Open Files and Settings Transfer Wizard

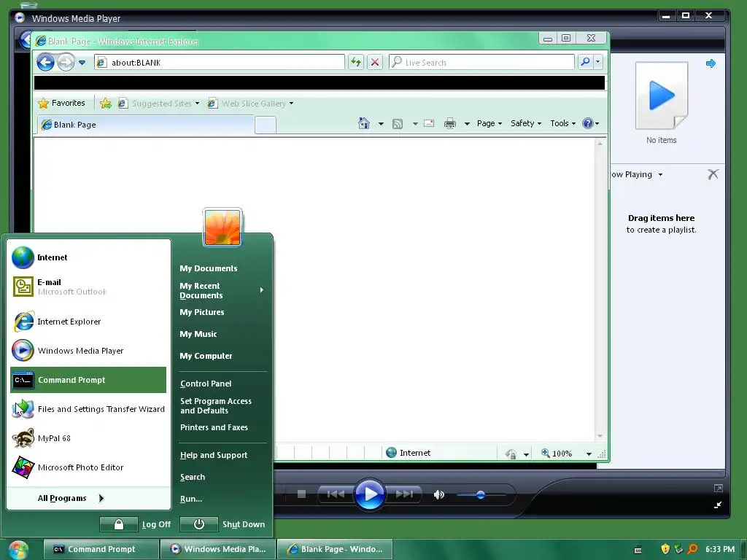(88, 409)
